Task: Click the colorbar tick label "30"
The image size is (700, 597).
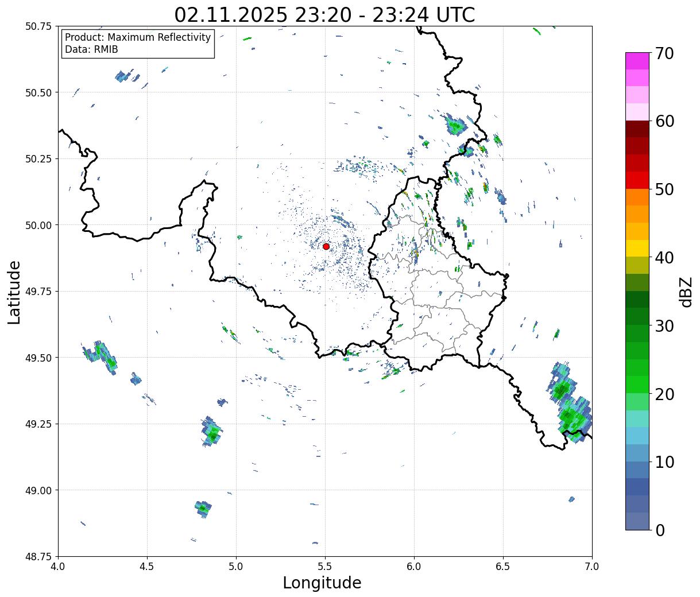Action: (x=664, y=325)
